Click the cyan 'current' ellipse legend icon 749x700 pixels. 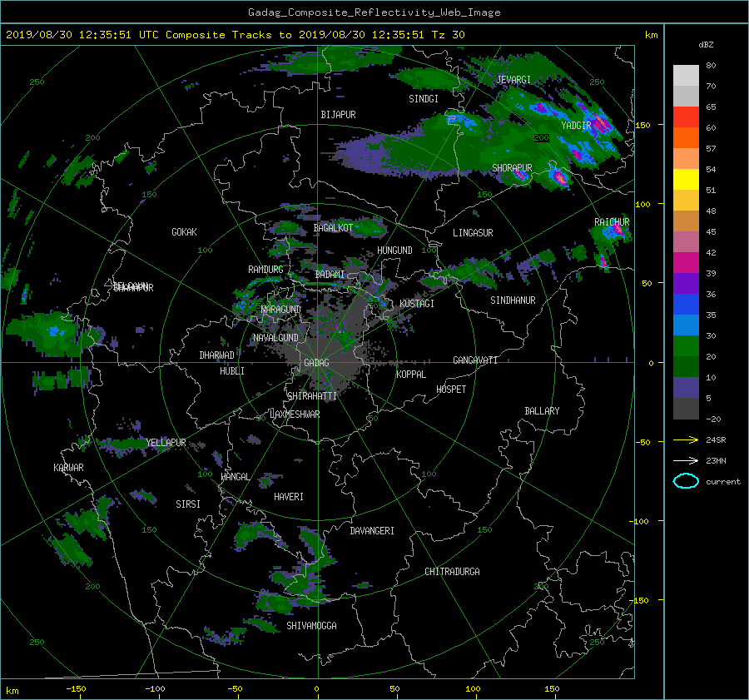pyautogui.click(x=686, y=481)
